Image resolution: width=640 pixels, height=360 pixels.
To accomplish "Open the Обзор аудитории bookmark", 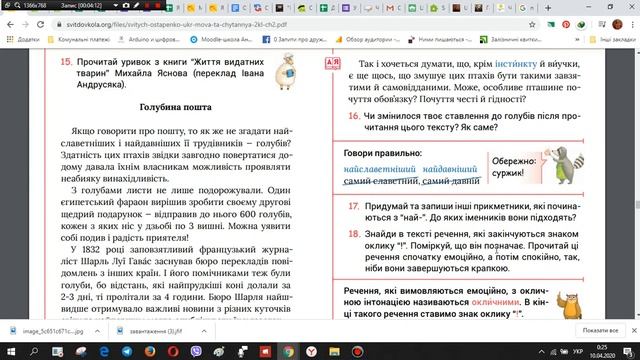I will [367, 40].
